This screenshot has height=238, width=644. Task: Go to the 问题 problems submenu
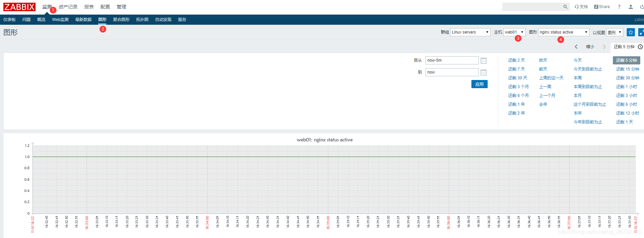[x=26, y=20]
